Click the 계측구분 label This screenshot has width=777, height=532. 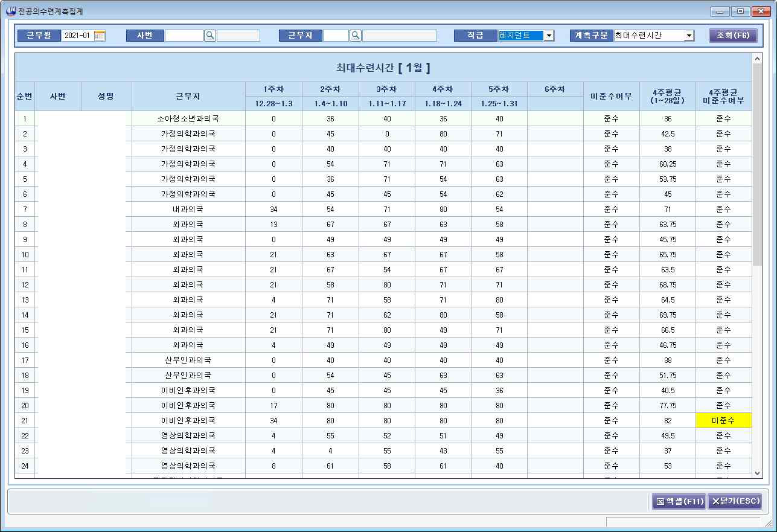pyautogui.click(x=591, y=36)
